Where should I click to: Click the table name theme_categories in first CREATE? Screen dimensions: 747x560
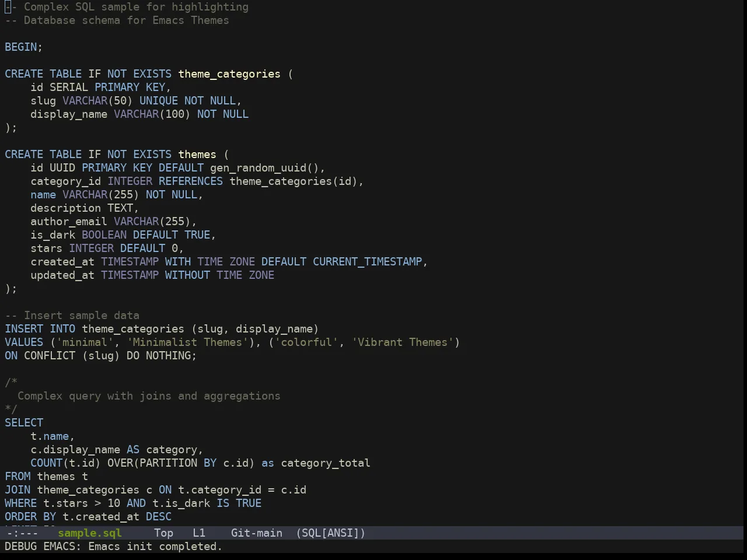point(229,74)
